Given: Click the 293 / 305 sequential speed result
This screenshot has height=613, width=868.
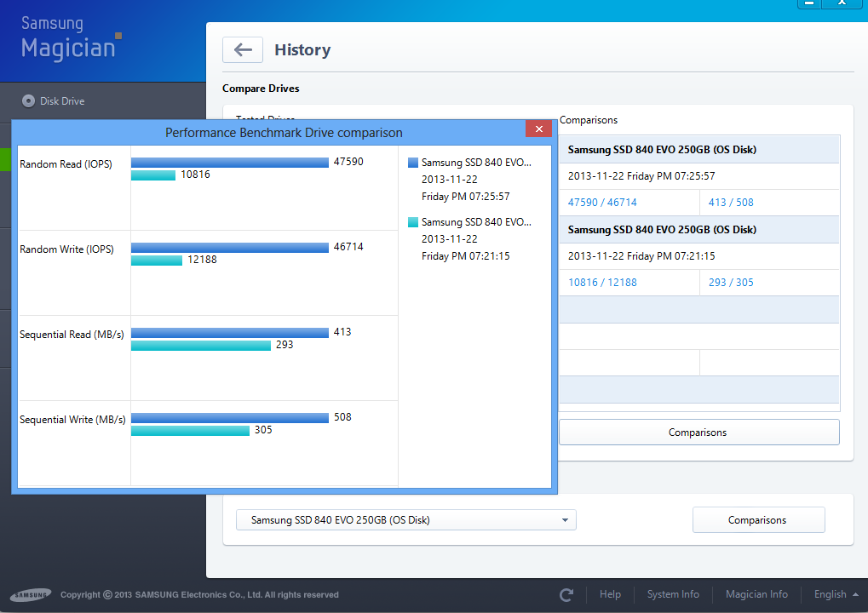Looking at the screenshot, I should 731,283.
